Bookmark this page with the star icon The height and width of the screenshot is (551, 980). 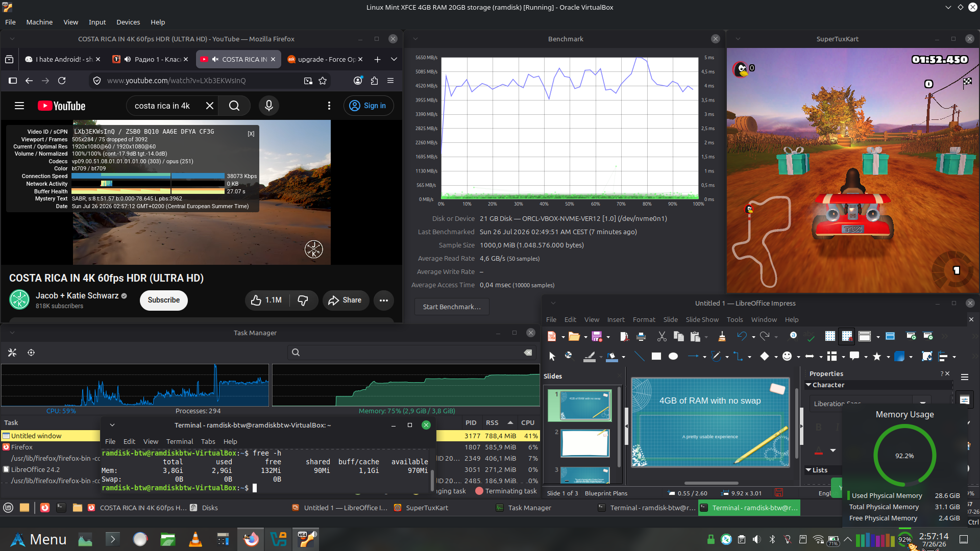[323, 81]
